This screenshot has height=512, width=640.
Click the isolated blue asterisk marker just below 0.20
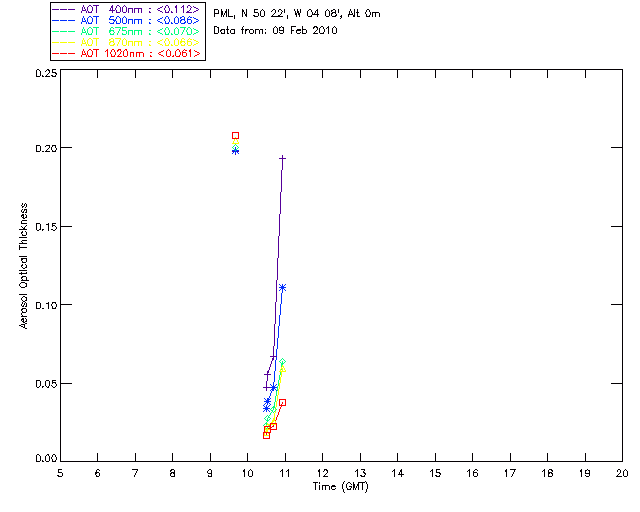click(x=236, y=151)
